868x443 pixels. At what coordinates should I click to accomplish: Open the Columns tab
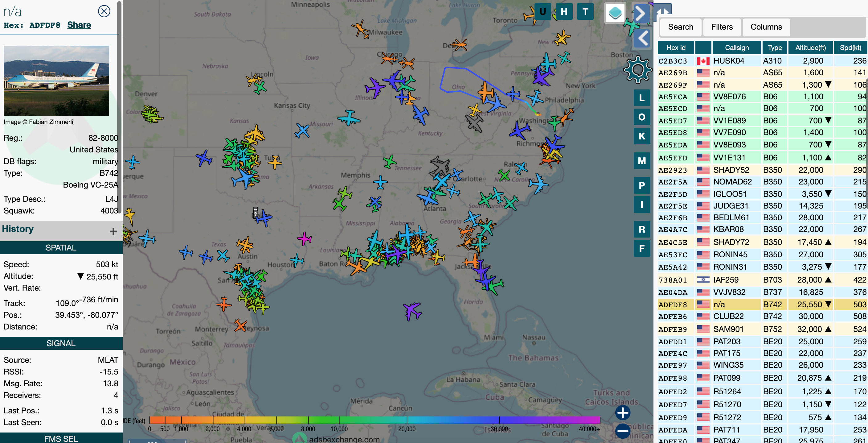[x=766, y=27]
